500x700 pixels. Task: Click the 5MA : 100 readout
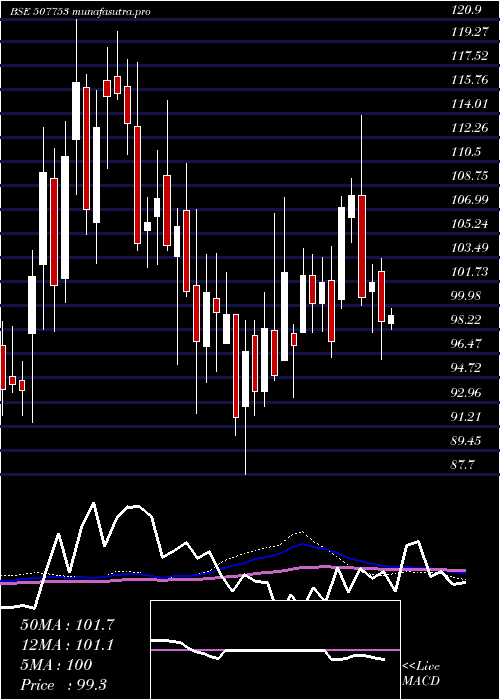pos(57,665)
